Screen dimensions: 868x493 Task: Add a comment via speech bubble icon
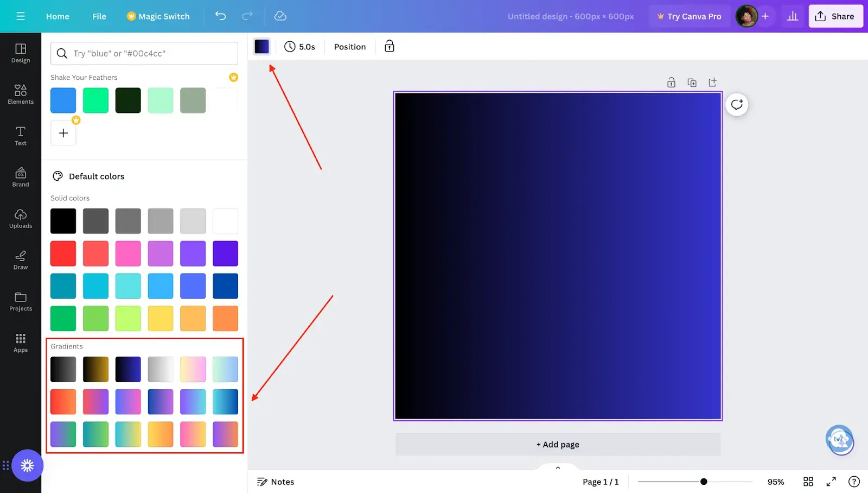737,104
